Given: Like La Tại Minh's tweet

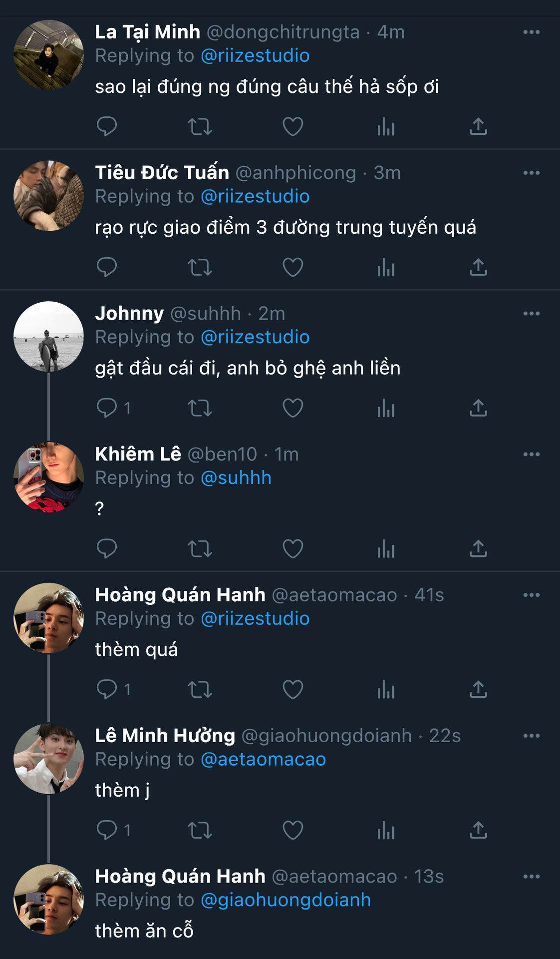Looking at the screenshot, I should pos(292,126).
